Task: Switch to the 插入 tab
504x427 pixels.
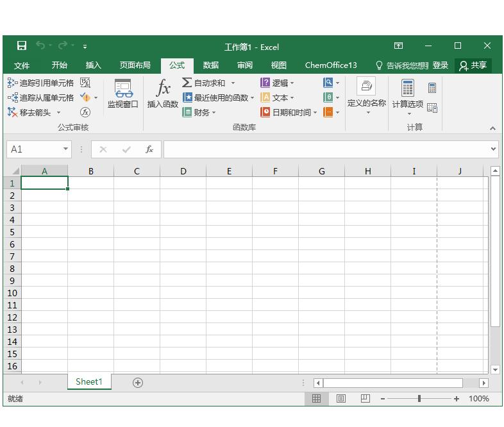Action: (x=94, y=65)
